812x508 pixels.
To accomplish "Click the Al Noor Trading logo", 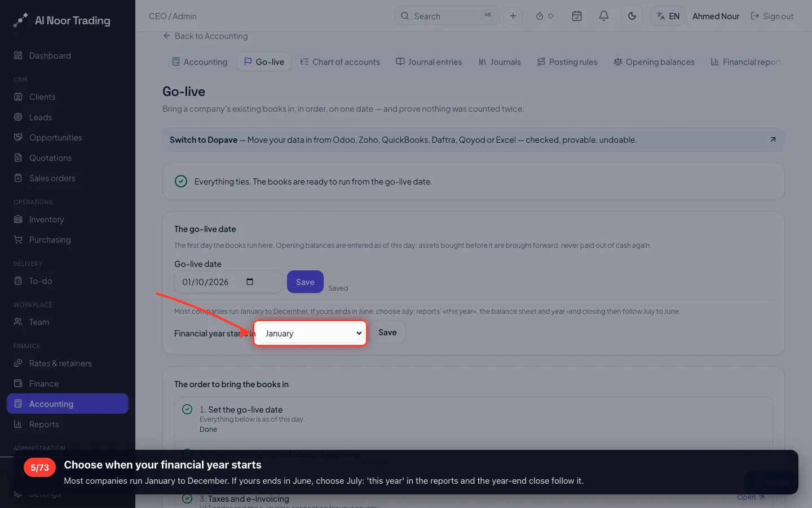I will (x=62, y=20).
